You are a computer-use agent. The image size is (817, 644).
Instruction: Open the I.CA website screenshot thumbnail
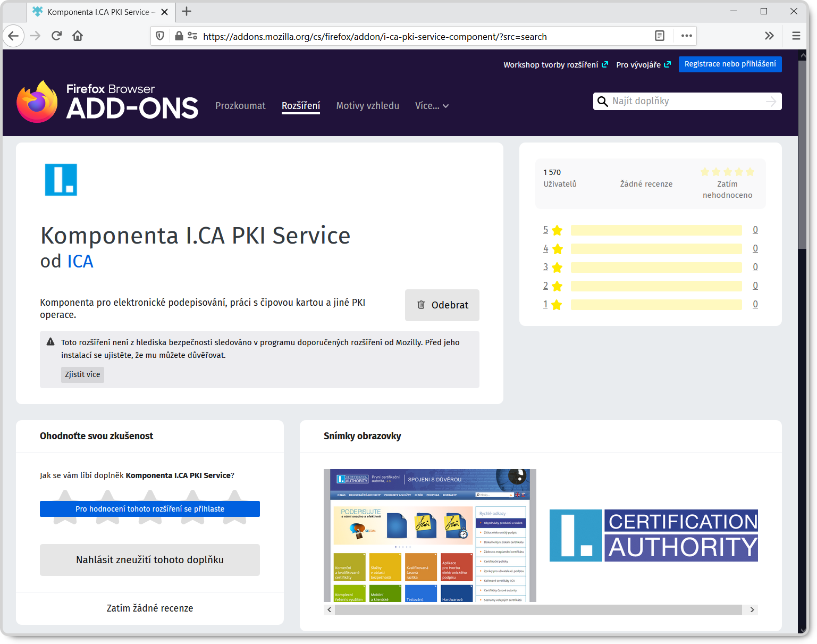430,536
